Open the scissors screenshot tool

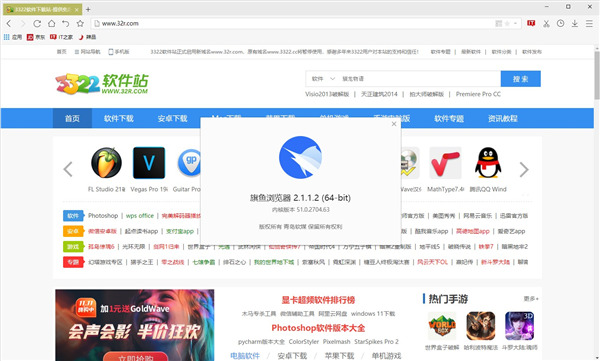pyautogui.click(x=546, y=23)
